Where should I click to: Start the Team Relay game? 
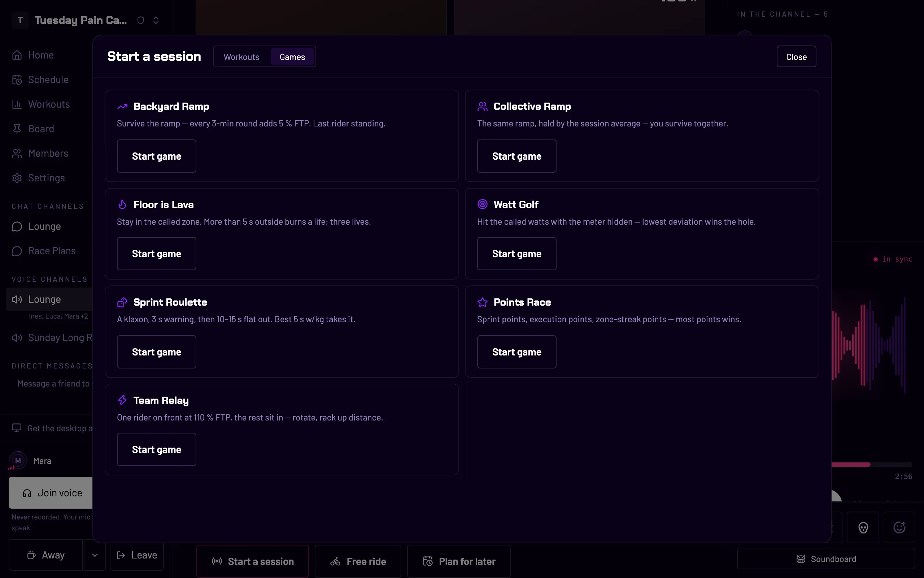[157, 449]
